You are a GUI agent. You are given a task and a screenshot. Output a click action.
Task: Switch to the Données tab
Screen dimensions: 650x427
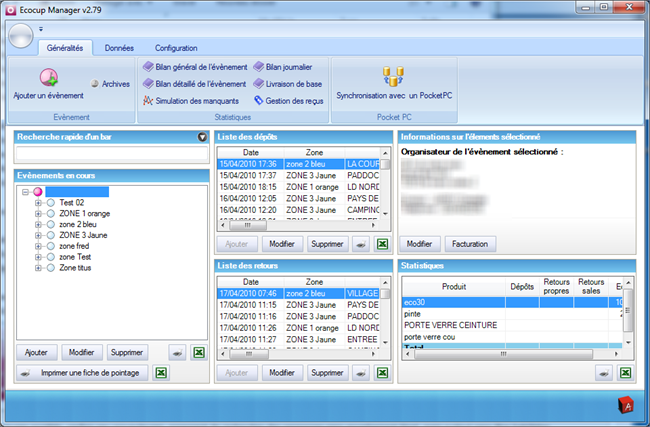click(x=119, y=47)
